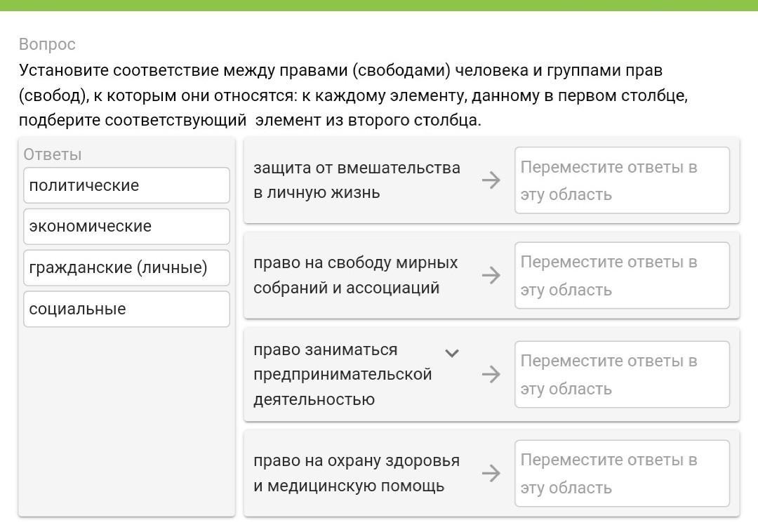Click the "Ответы" panel heading
758x532 pixels.
click(53, 154)
